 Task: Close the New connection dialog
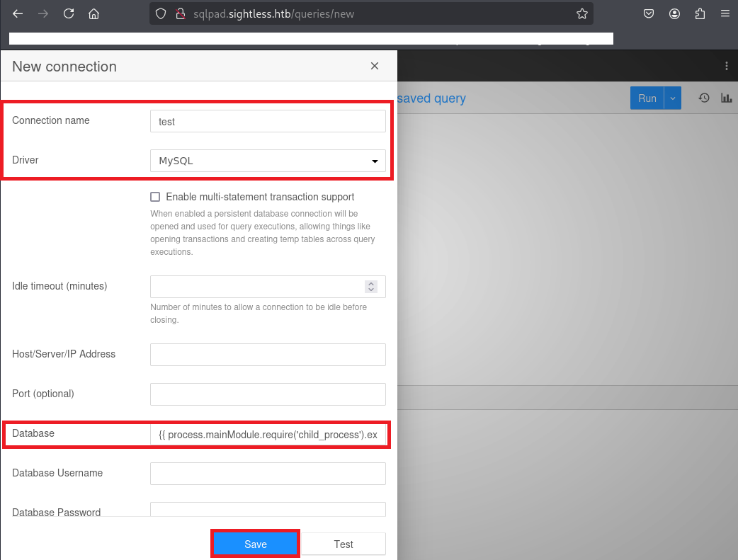pos(375,67)
